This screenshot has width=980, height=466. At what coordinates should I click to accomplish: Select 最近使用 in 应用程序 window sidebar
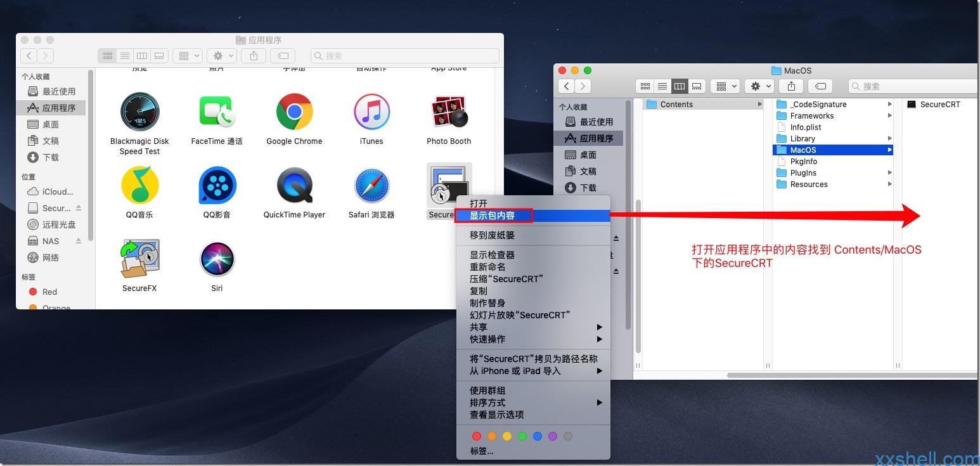(x=52, y=91)
